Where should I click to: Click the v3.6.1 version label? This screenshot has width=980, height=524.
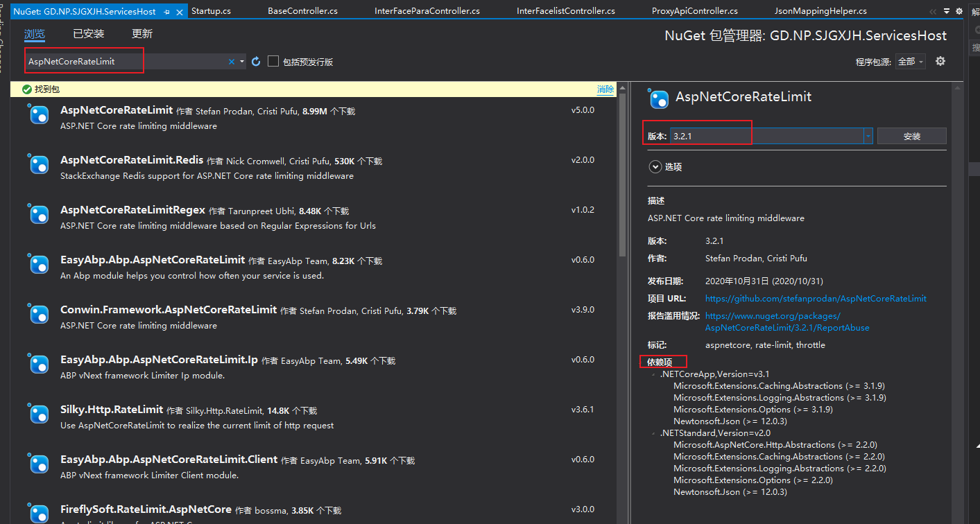point(583,409)
